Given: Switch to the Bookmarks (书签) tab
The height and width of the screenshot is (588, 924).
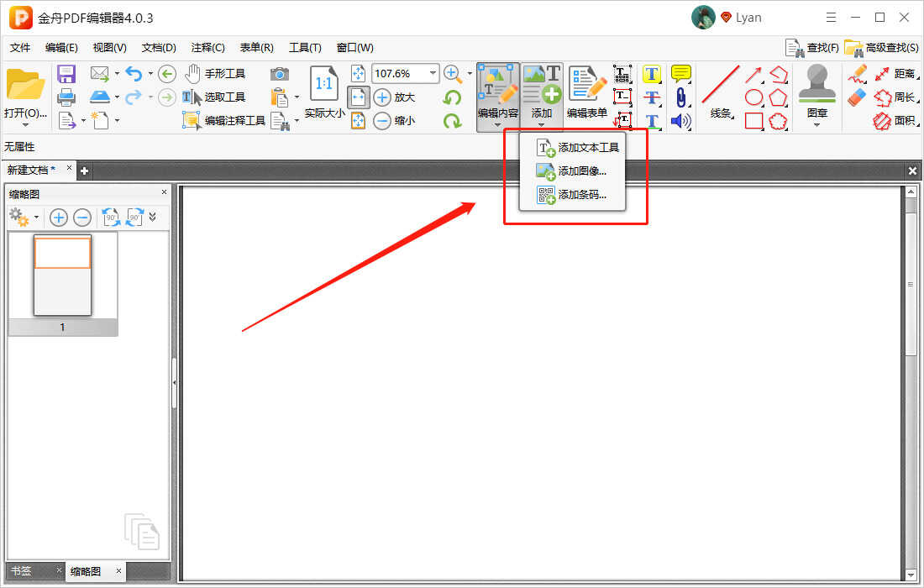Looking at the screenshot, I should (x=22, y=571).
